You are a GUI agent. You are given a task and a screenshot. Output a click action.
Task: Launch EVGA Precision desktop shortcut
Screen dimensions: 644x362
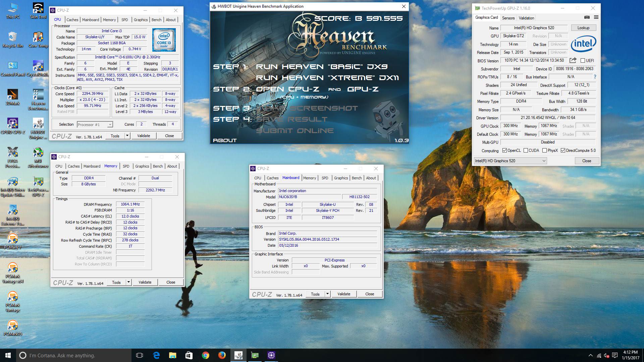pyautogui.click(x=13, y=157)
